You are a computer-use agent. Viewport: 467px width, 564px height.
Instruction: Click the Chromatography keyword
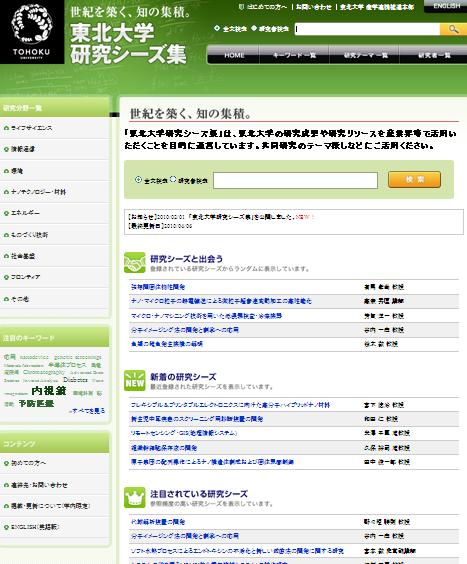(44, 372)
